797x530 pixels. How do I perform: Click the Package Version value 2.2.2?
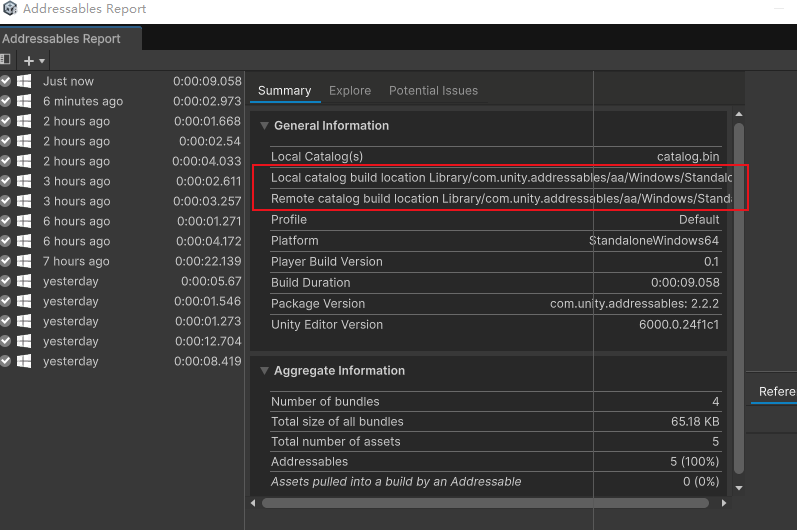tap(634, 303)
